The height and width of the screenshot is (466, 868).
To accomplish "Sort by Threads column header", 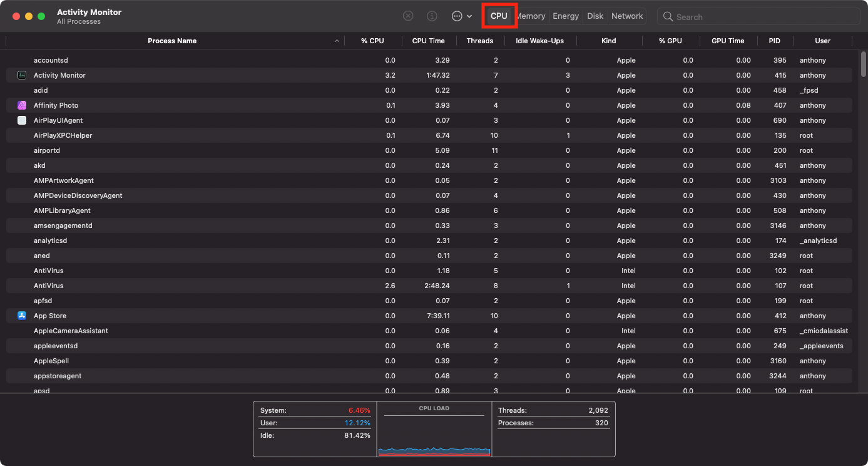I will 480,41.
